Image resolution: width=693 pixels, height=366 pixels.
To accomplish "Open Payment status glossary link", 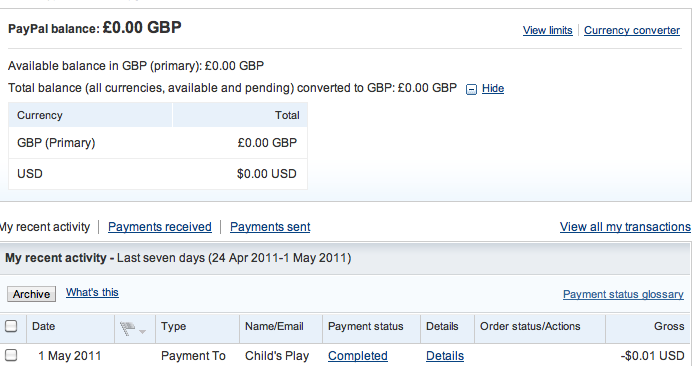I will (x=623, y=294).
